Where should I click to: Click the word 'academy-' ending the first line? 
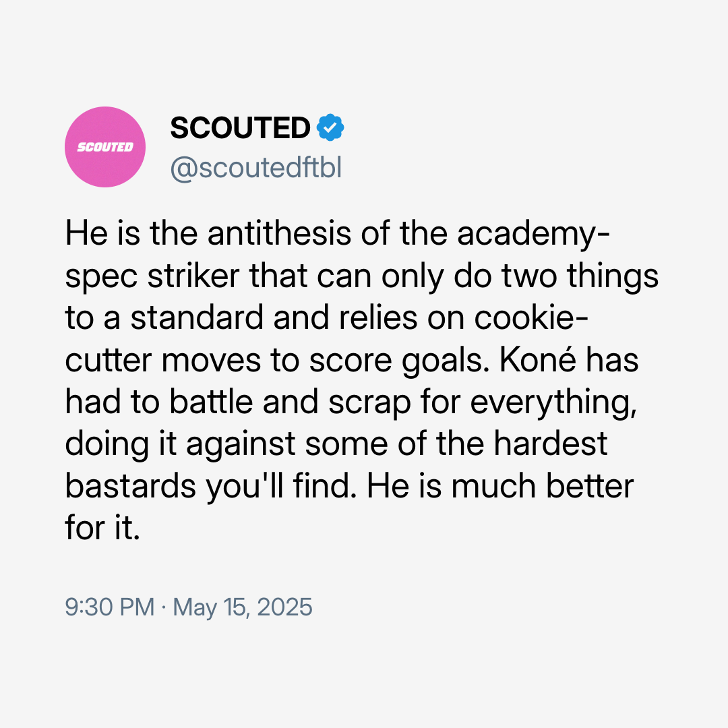pos(533,235)
